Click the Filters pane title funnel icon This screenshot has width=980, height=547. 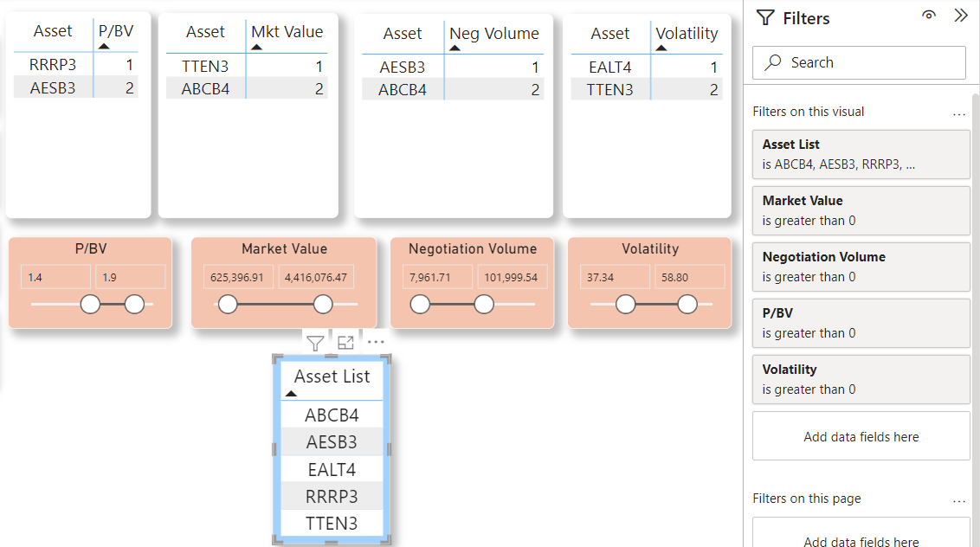(765, 17)
